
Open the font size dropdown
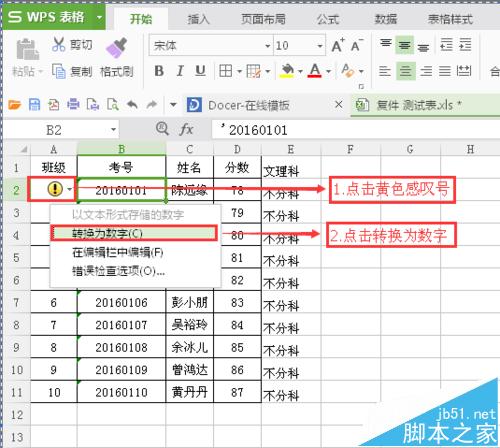click(320, 46)
